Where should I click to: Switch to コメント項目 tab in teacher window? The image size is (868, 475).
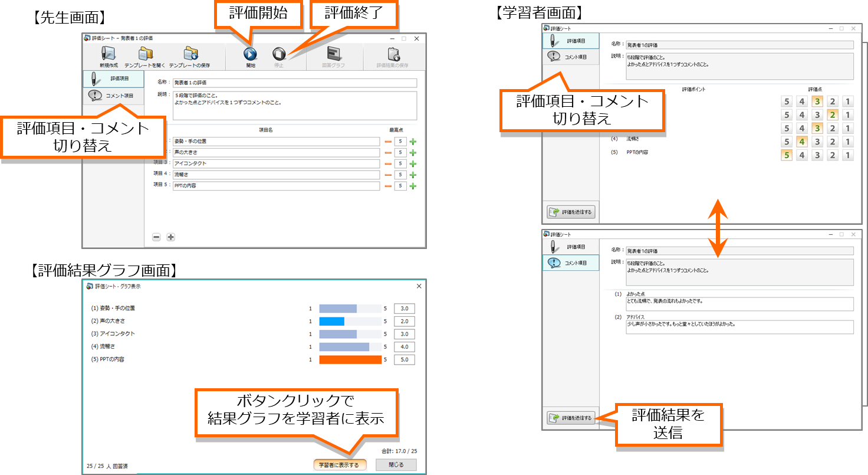tap(113, 96)
